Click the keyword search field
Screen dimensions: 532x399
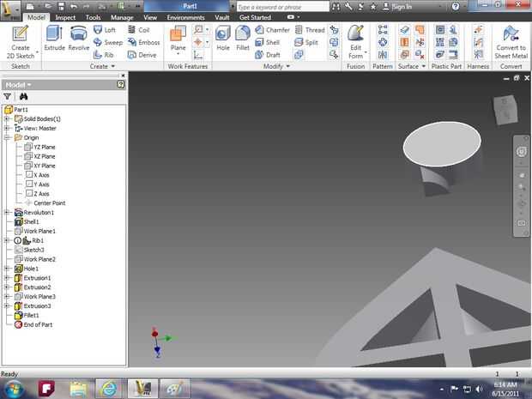coord(282,7)
